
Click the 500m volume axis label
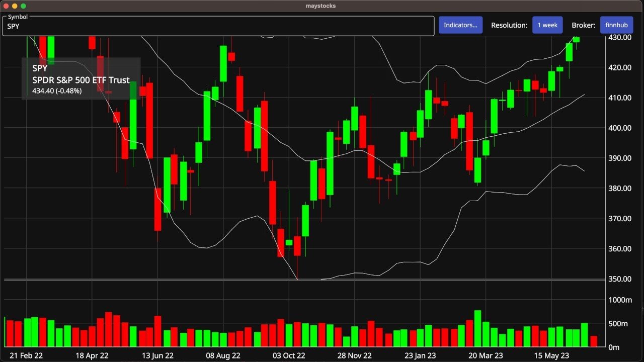(x=618, y=323)
